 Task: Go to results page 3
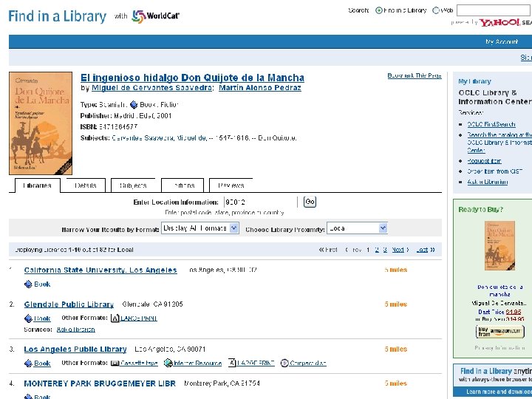[x=385, y=250]
